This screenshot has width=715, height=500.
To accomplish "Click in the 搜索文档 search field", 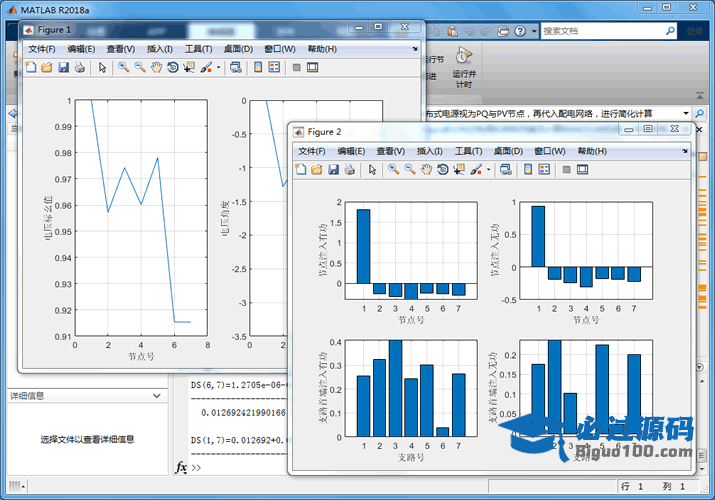I will [602, 31].
